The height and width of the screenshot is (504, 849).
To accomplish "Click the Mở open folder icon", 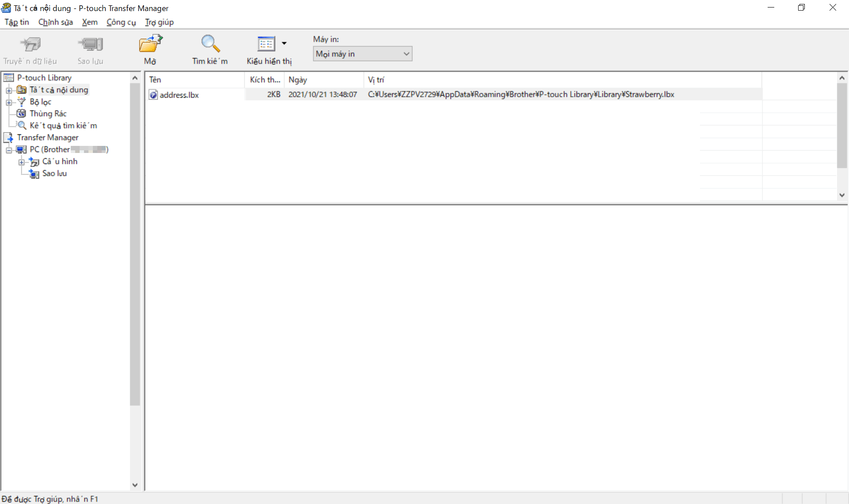I will [x=150, y=45].
